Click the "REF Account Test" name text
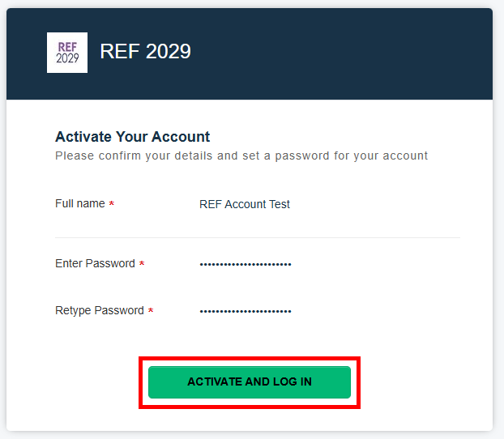Image resolution: width=504 pixels, height=439 pixels. [245, 204]
